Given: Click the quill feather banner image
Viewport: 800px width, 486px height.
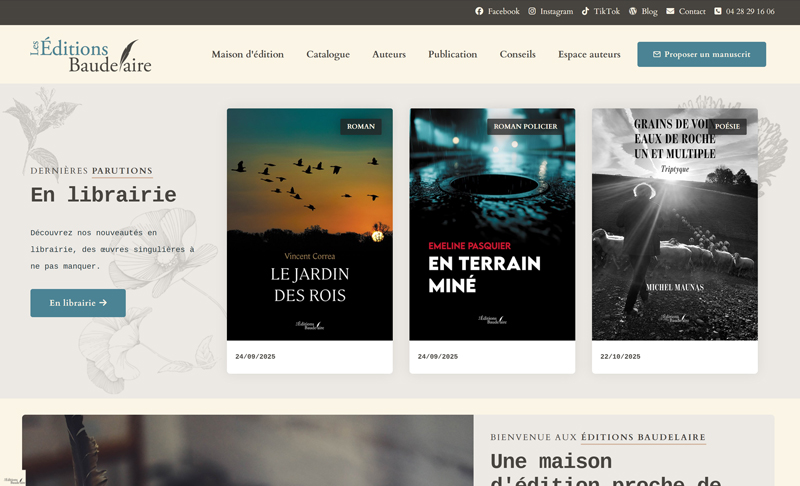Looking at the screenshot, I should click(247, 450).
